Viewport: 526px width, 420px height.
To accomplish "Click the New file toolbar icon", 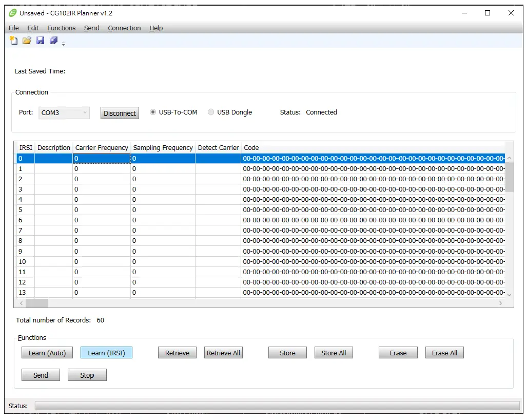I will tap(14, 41).
